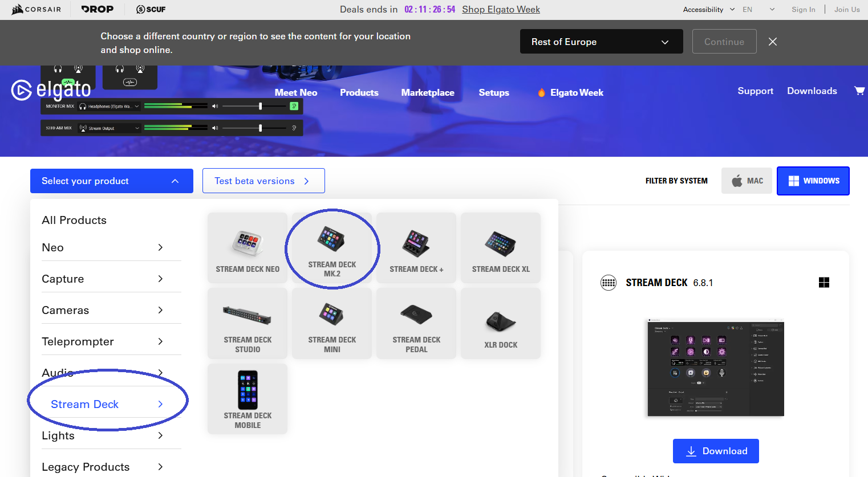Open the Drop brand logo link

coord(97,9)
